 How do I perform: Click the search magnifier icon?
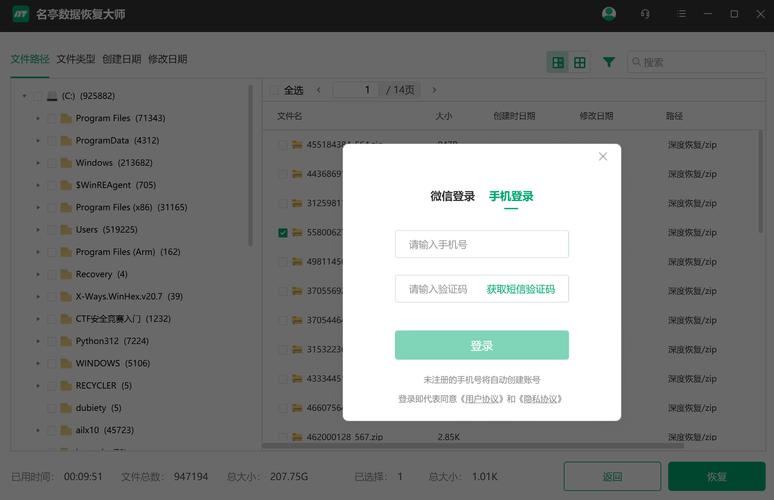click(636, 62)
